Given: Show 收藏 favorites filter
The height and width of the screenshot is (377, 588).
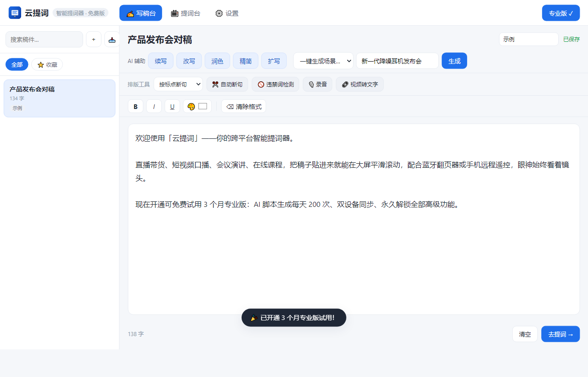Looking at the screenshot, I should tap(47, 64).
